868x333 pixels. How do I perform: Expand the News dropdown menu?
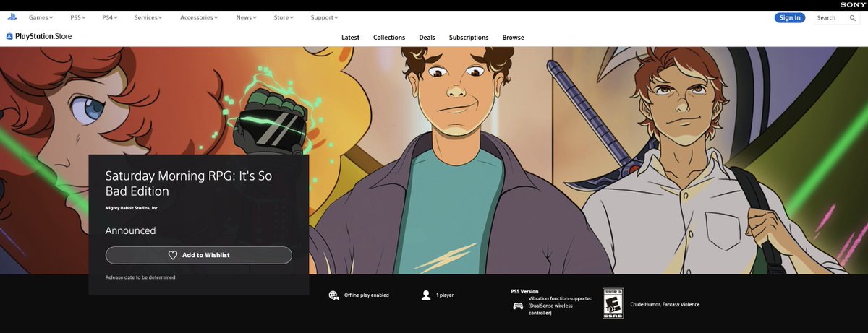click(246, 17)
